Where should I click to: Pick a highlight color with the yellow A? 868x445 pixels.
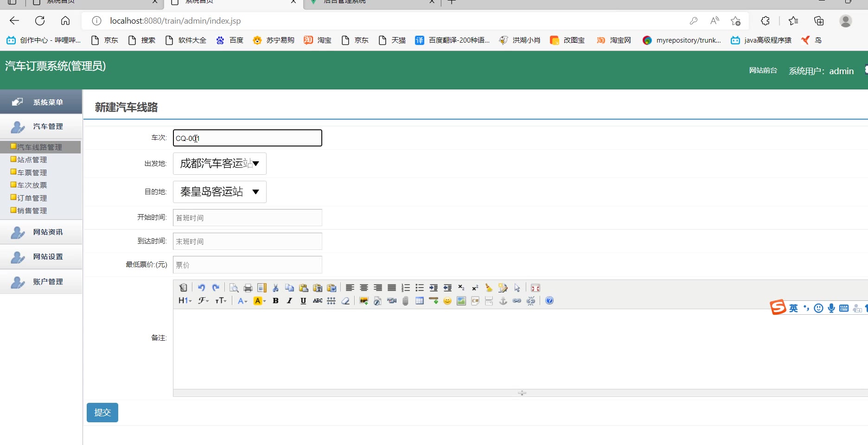[x=260, y=301]
